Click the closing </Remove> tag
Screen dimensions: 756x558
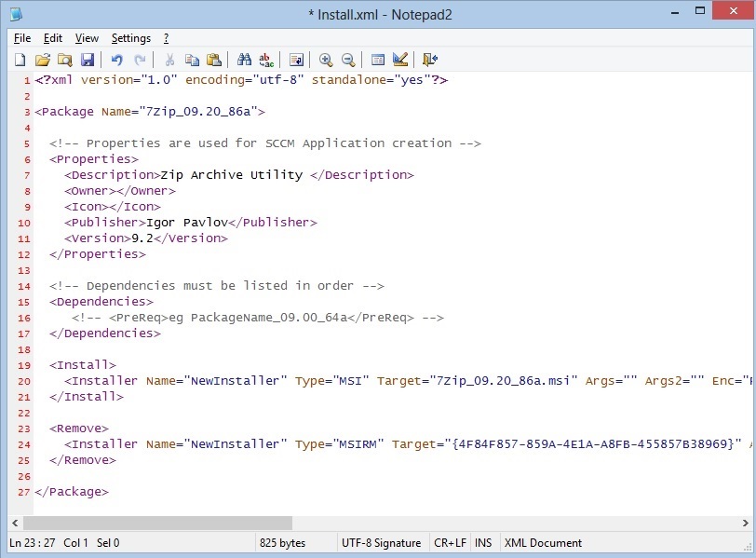pos(83,460)
